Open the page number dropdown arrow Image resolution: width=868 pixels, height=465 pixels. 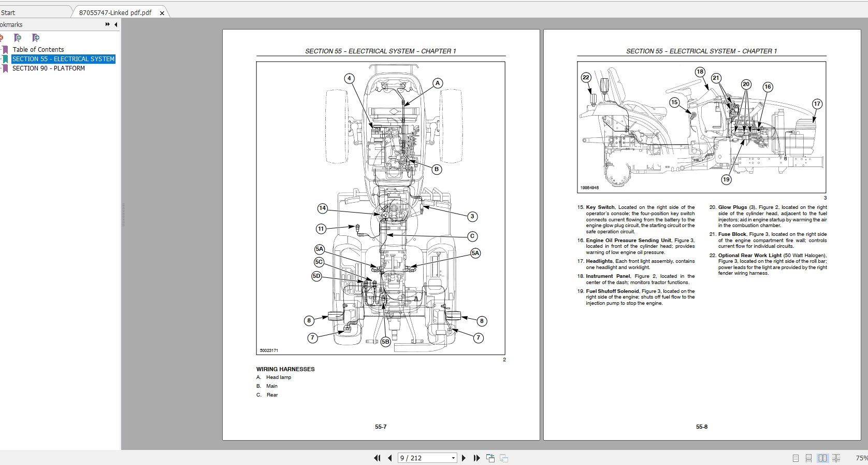coord(454,458)
